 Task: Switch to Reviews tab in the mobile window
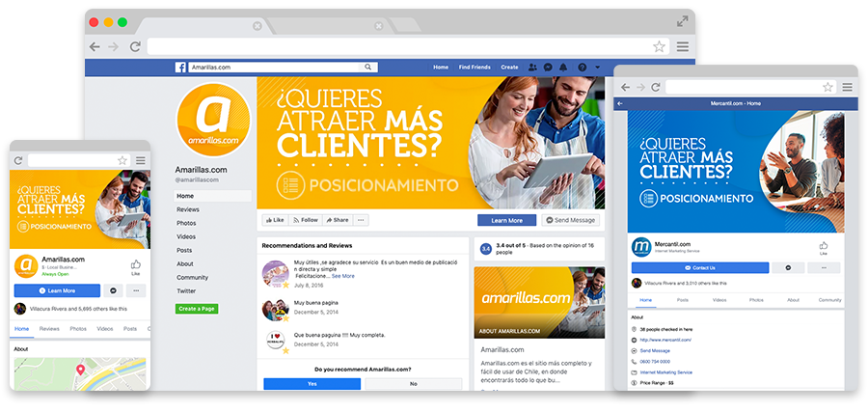49,329
